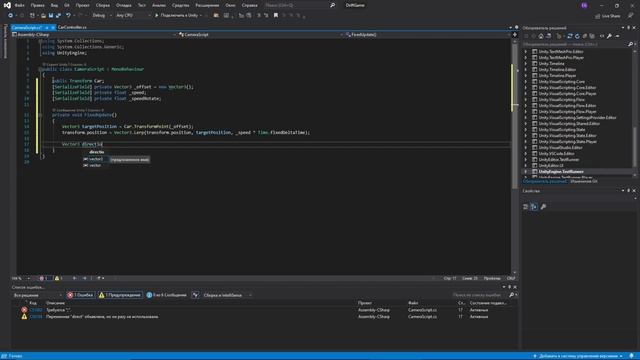Open the Сборка menu
Image resolution: width=640 pixels, height=360 pixels.
coord(103,5)
